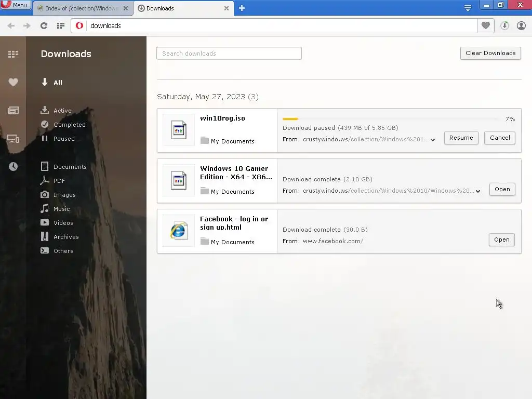Open the tab menu icon in title bar
Image resolution: width=532 pixels, height=399 pixels.
(x=468, y=8)
